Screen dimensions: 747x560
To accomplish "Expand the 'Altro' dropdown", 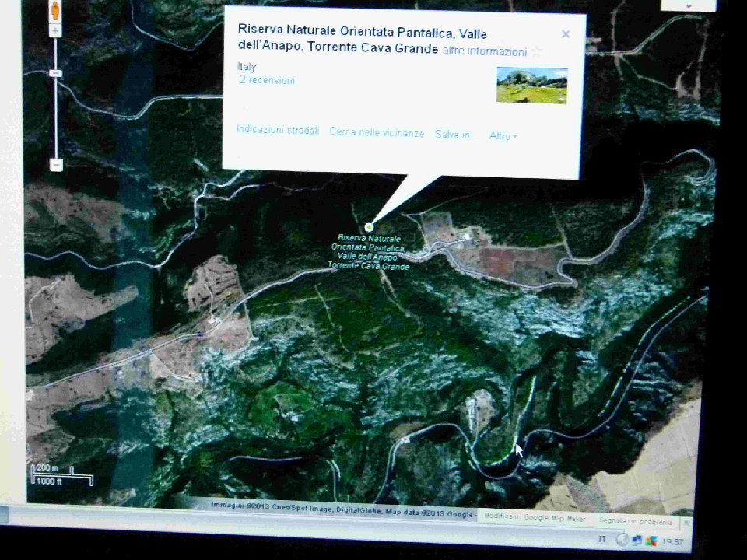I will pos(503,136).
